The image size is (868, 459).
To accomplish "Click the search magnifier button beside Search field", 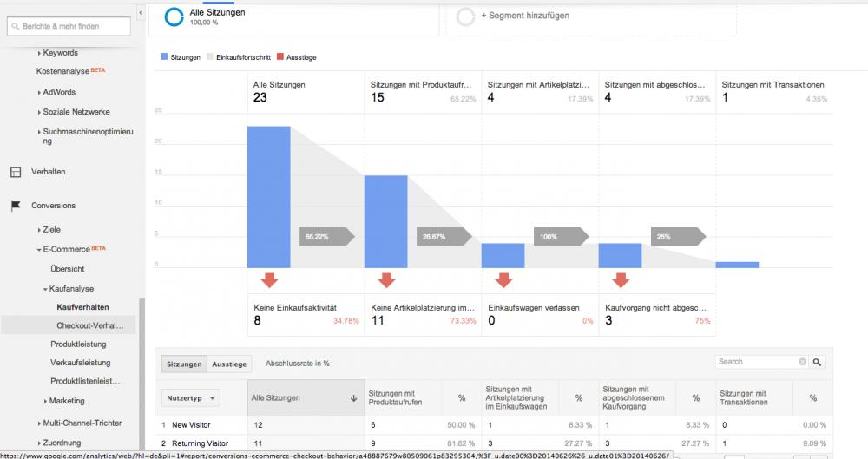I will click(x=817, y=362).
